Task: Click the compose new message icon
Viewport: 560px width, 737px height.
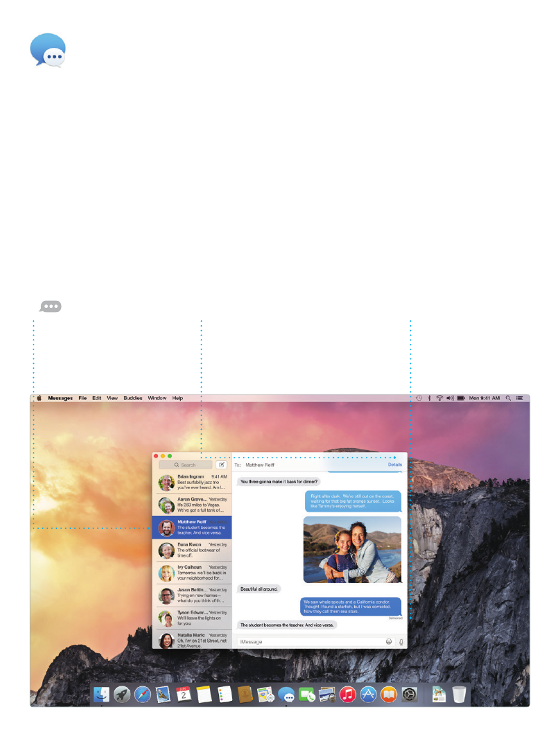Action: tap(221, 465)
